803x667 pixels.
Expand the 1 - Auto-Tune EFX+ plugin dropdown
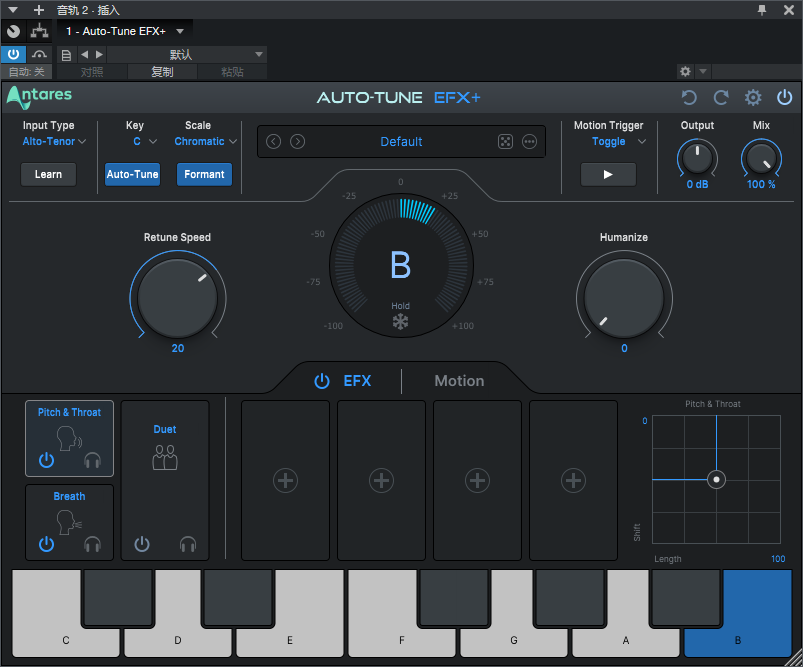pyautogui.click(x=180, y=31)
